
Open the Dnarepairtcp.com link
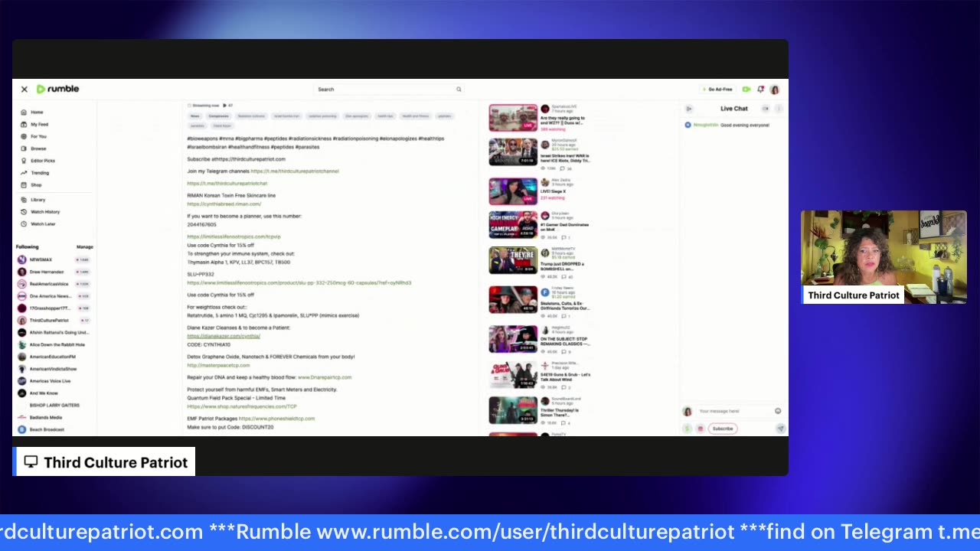(x=325, y=377)
